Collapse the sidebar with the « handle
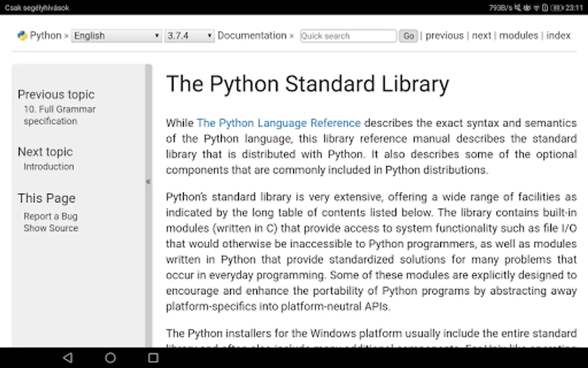 (x=148, y=182)
